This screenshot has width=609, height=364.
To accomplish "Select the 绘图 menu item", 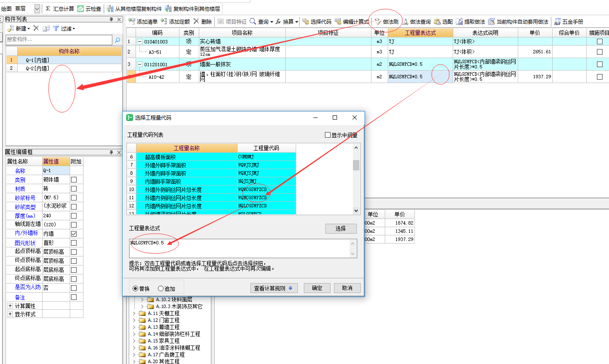I will [6, 9].
